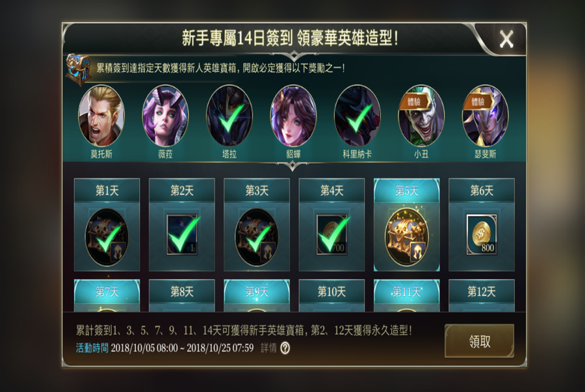This screenshot has width=585, height=392.
Task: Select the 莫托斯 hero portrait
Action: tap(101, 116)
